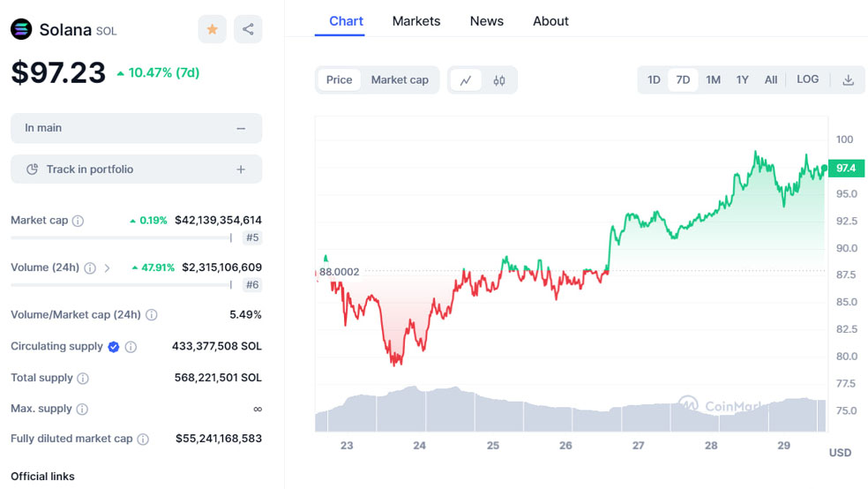
Task: Click the plus icon in Track in portfolio
Action: coord(241,169)
